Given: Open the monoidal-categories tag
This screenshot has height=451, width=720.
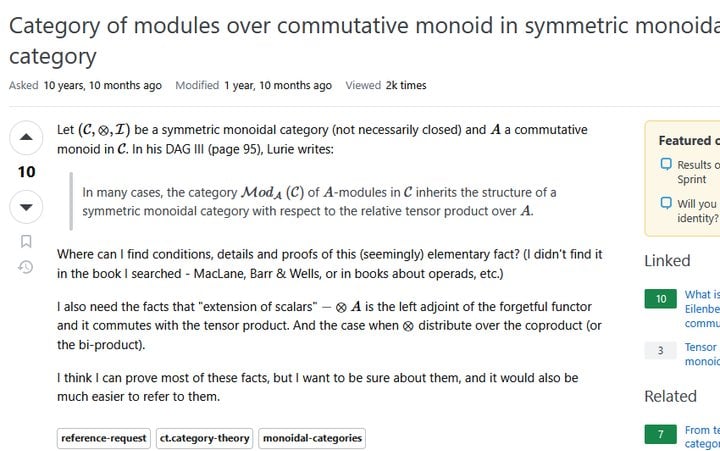Looking at the screenshot, I should (x=312, y=438).
